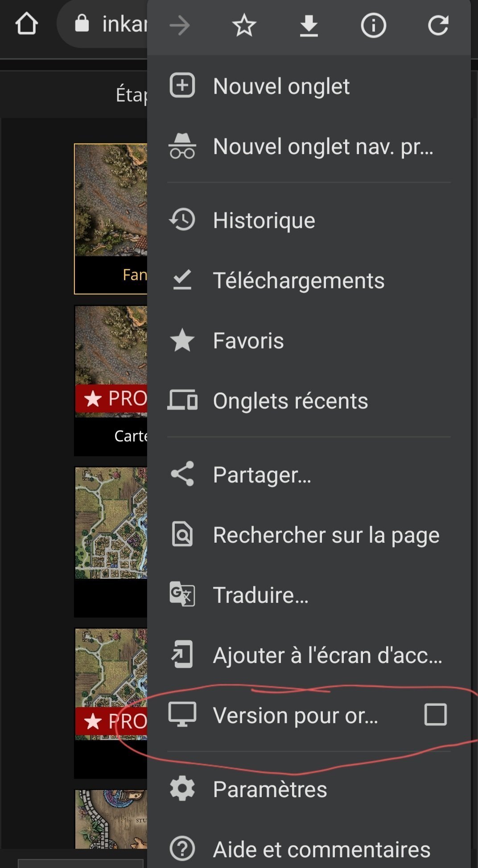The width and height of the screenshot is (478, 868).
Task: Bookmark the page with the star icon
Action: 244,25
